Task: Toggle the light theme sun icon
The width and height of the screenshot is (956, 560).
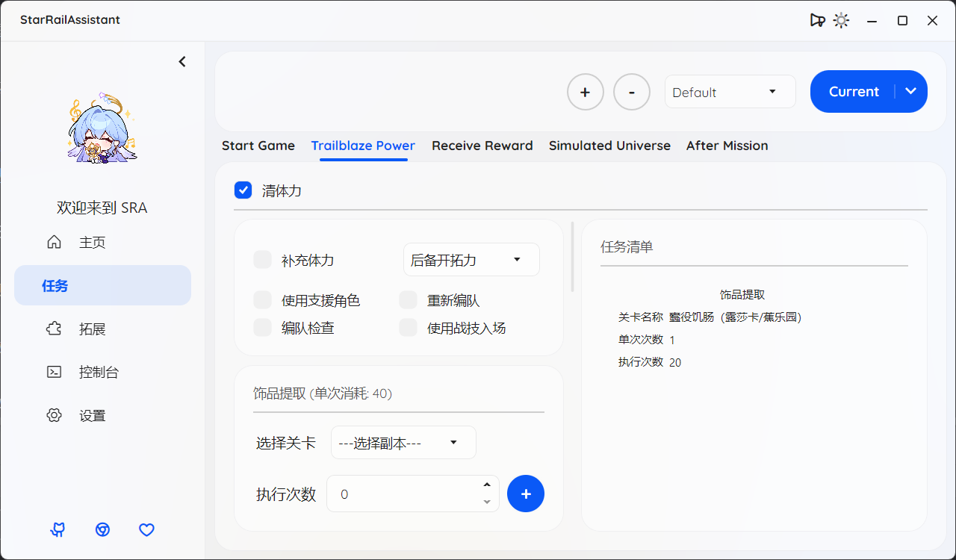Action: click(x=841, y=20)
